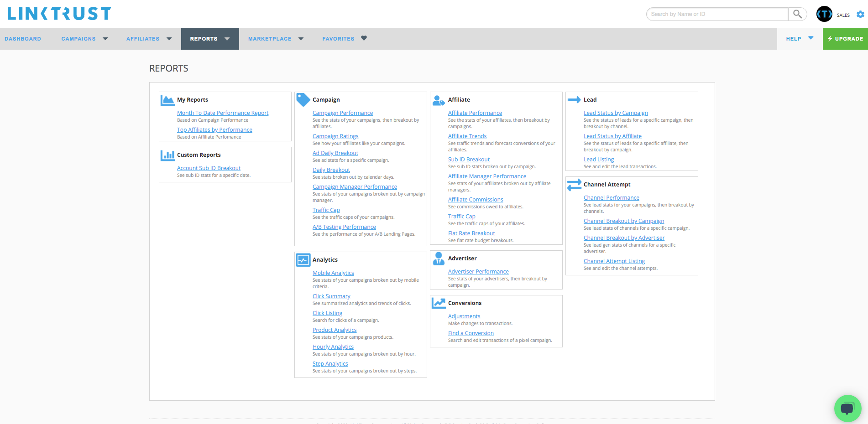Expand the Affiliates menu arrow

169,39
